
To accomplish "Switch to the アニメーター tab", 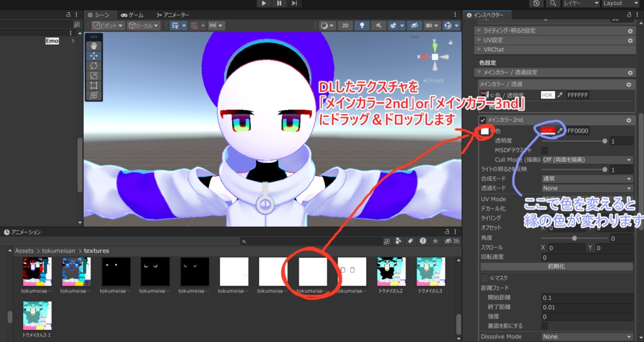I will click(x=173, y=15).
